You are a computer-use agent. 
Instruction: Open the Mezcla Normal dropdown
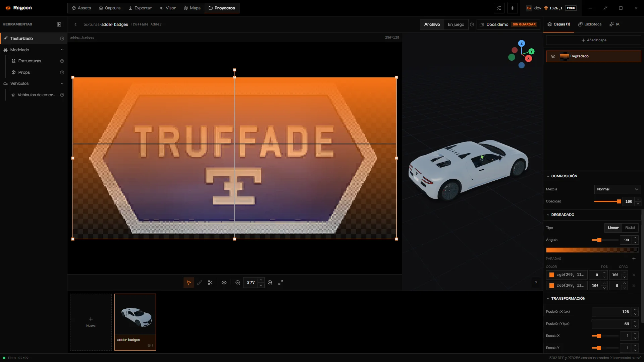618,189
